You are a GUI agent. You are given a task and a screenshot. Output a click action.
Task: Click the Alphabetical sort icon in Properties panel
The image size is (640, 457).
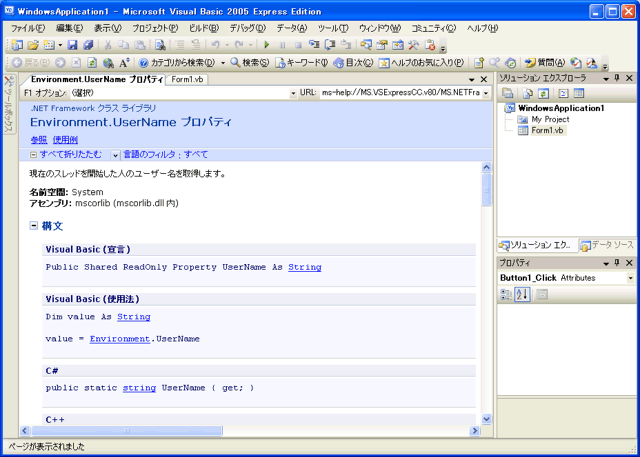tap(523, 294)
